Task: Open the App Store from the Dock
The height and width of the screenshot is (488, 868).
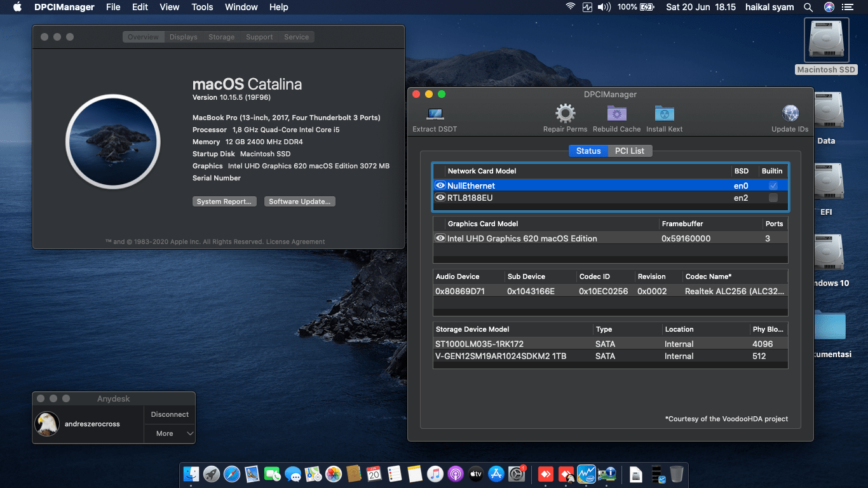Action: coord(496,473)
